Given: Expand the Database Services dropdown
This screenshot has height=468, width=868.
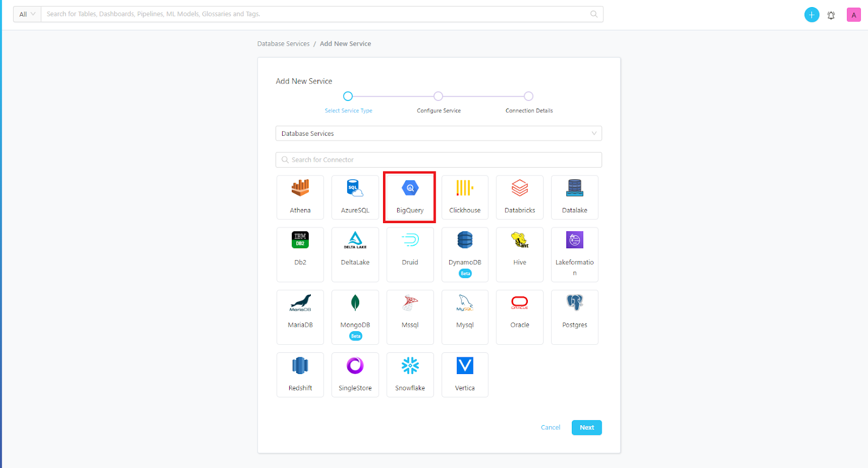Looking at the screenshot, I should 438,134.
